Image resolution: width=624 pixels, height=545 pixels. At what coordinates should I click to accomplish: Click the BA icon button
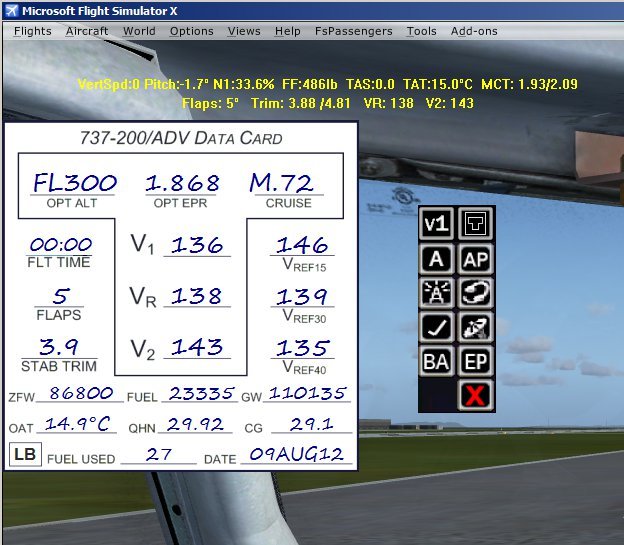[x=436, y=361]
